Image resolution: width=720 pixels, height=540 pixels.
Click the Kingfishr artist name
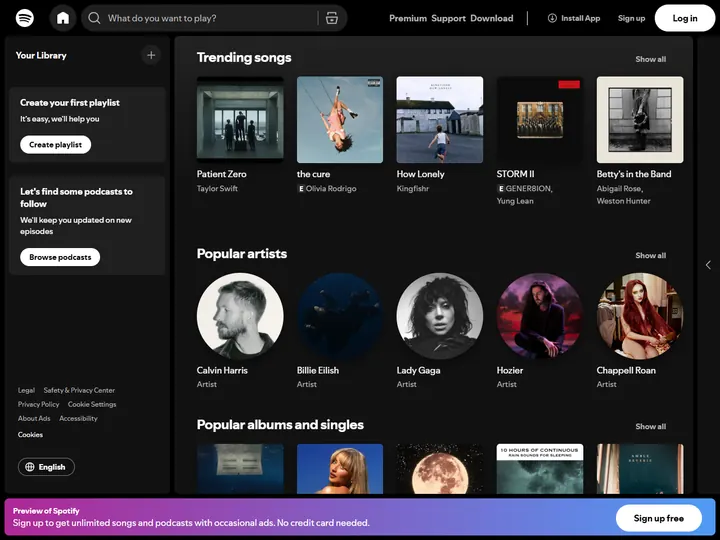[x=413, y=188]
